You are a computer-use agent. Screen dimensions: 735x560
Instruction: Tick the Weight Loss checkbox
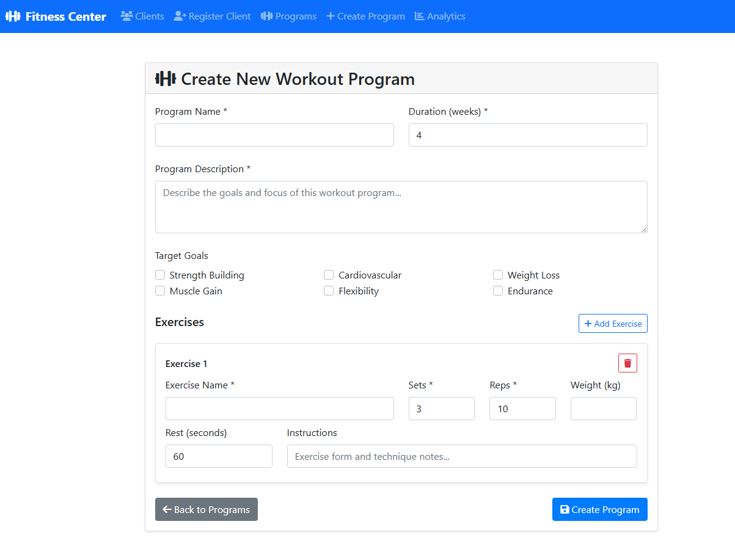tap(498, 275)
